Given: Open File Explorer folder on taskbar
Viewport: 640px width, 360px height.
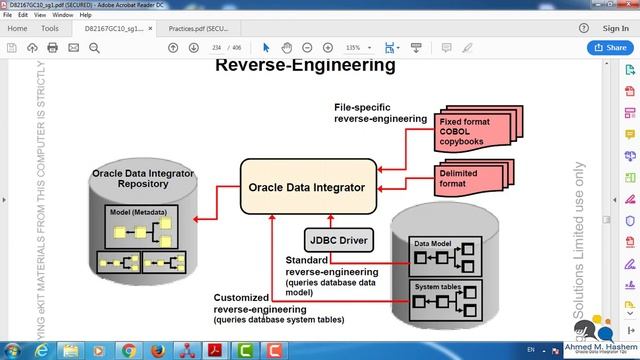Looking at the screenshot, I should tap(70, 351).
